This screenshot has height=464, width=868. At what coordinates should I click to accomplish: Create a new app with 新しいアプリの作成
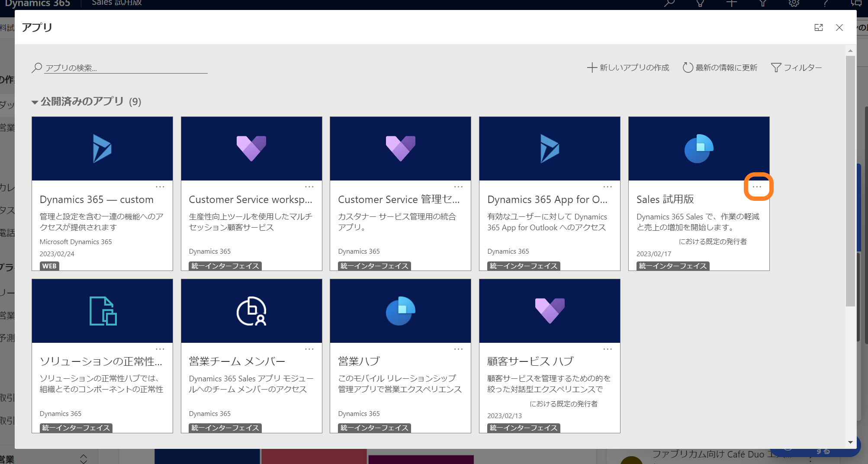pyautogui.click(x=628, y=68)
